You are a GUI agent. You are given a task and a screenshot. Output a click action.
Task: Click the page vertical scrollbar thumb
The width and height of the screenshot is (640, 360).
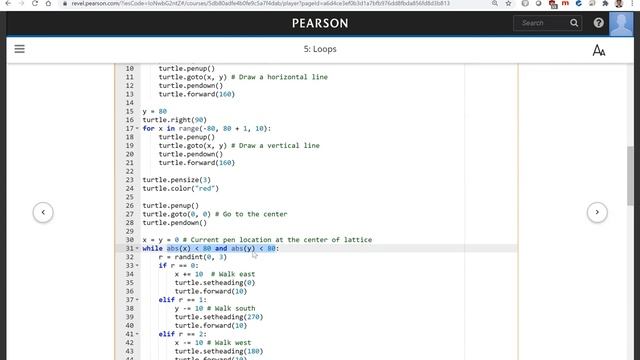click(631, 176)
